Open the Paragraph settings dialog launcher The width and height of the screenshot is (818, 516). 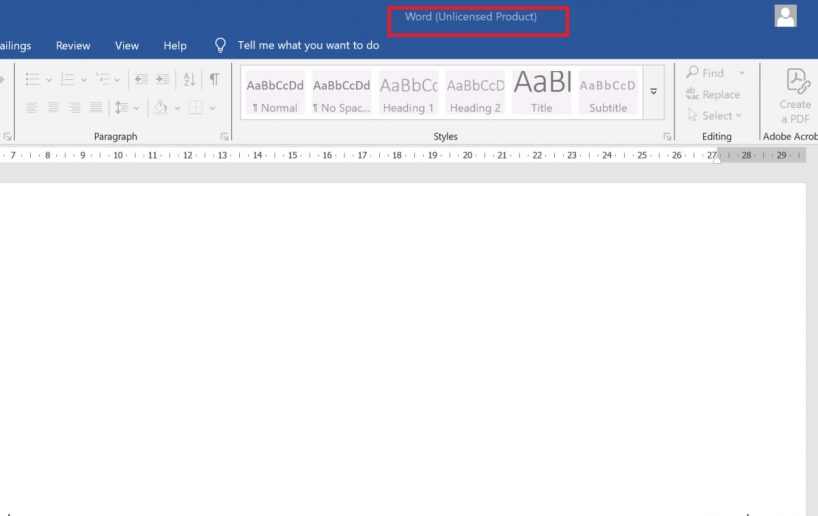coord(224,137)
